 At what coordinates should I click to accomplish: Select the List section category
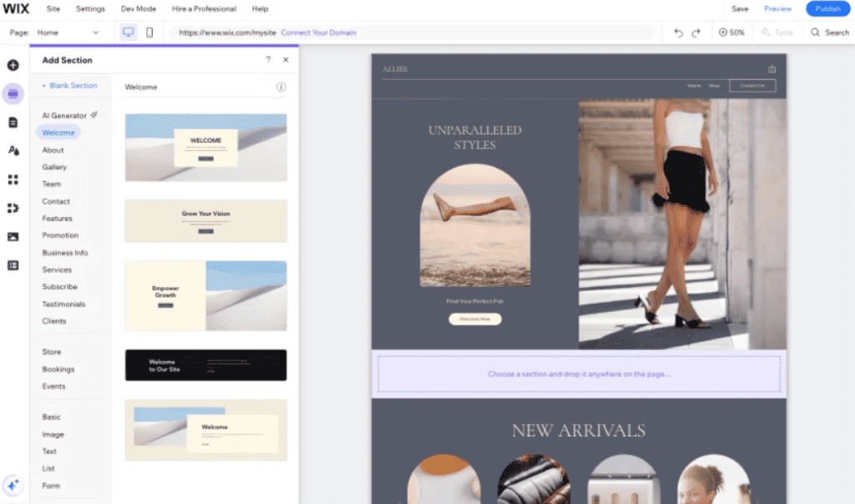click(x=48, y=468)
